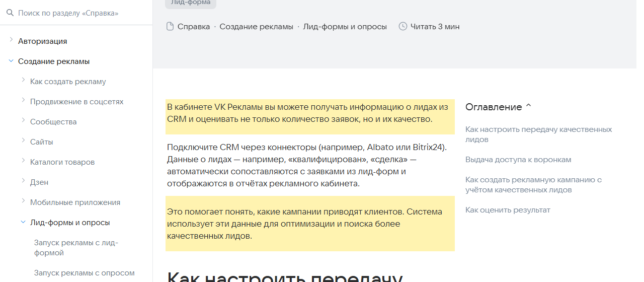This screenshot has width=644, height=282.
Task: Open Сайты in sidebar
Action: (x=42, y=142)
